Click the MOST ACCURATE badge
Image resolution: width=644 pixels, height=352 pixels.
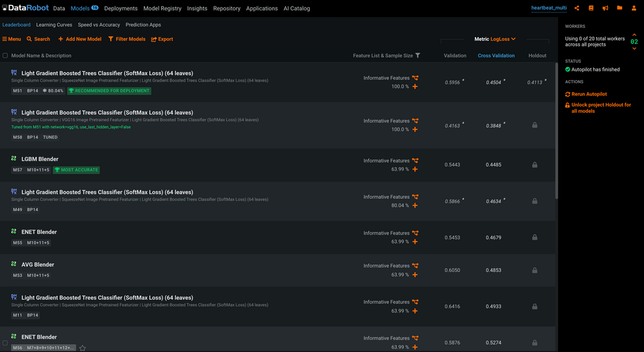pos(76,170)
